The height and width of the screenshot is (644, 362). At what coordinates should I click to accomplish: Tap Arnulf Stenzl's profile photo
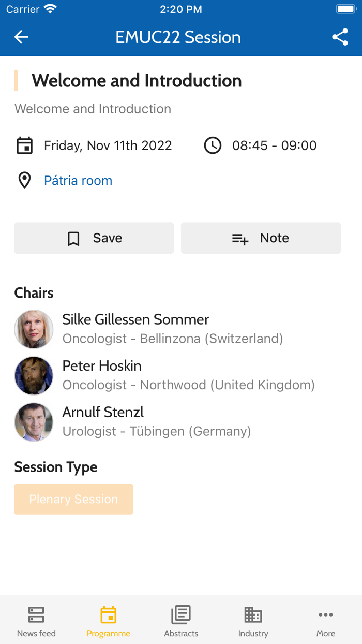pyautogui.click(x=34, y=422)
